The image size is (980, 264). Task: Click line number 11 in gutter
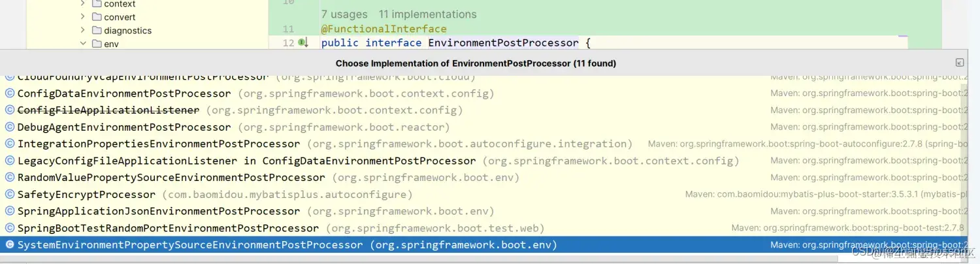288,29
